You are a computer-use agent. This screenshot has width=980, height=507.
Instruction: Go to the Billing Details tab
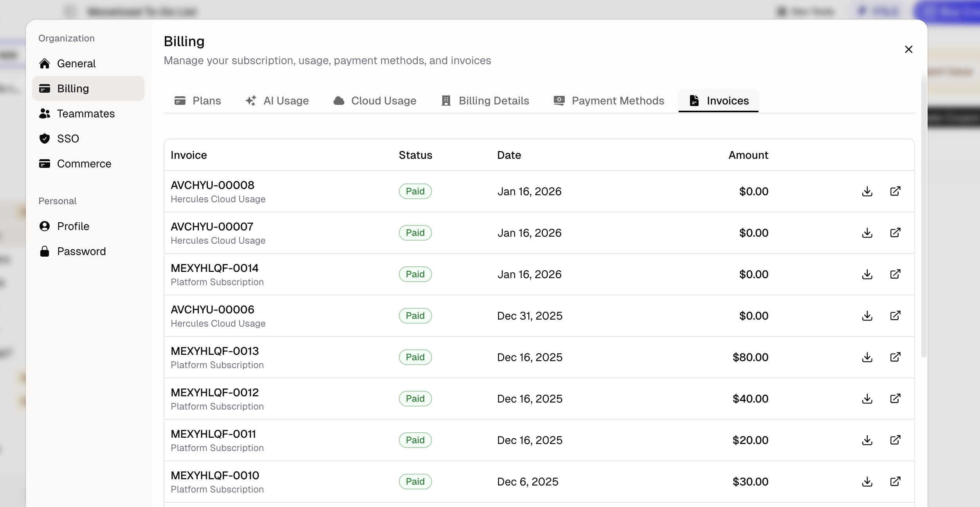tap(485, 101)
